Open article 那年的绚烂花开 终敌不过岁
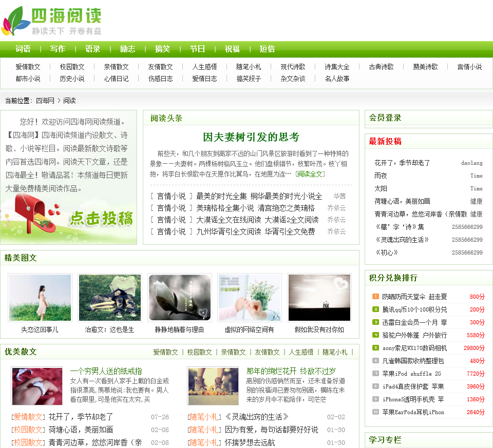 [291, 372]
